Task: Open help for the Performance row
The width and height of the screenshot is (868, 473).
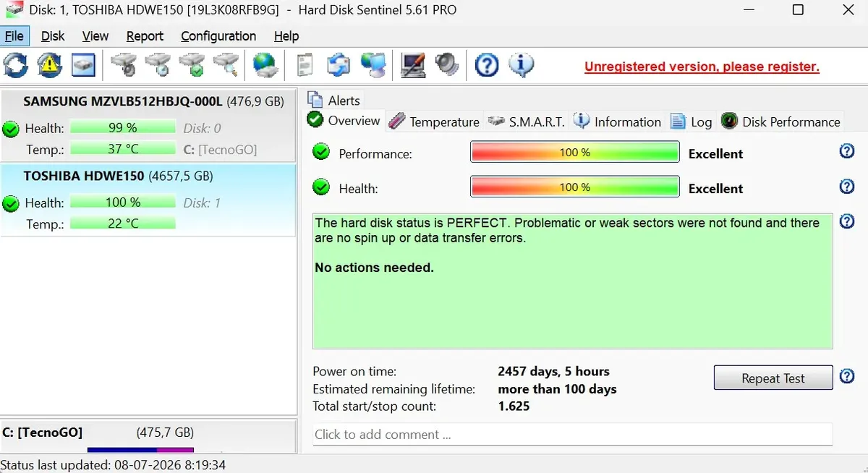Action: click(847, 151)
